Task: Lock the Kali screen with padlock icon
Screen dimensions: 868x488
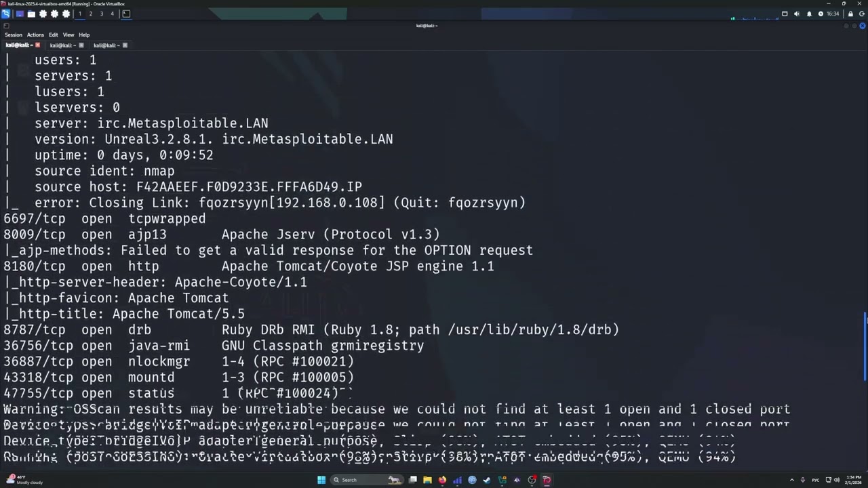Action: 850,14
